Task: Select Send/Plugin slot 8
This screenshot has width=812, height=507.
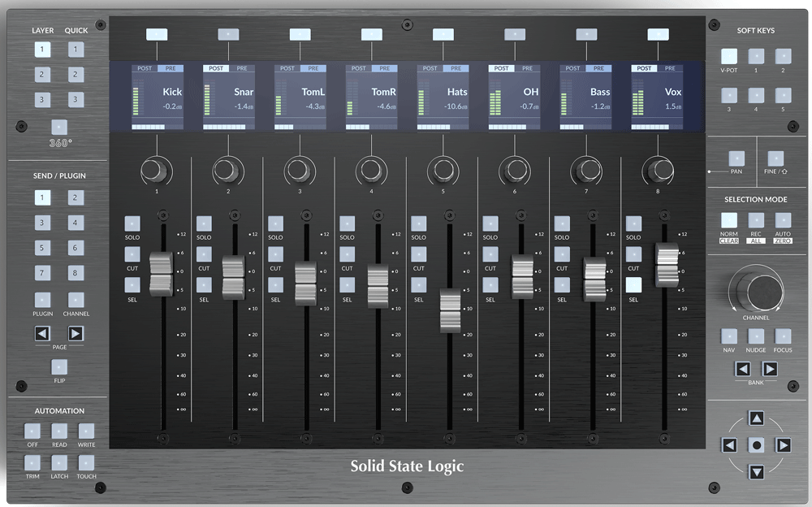Action: tap(76, 273)
